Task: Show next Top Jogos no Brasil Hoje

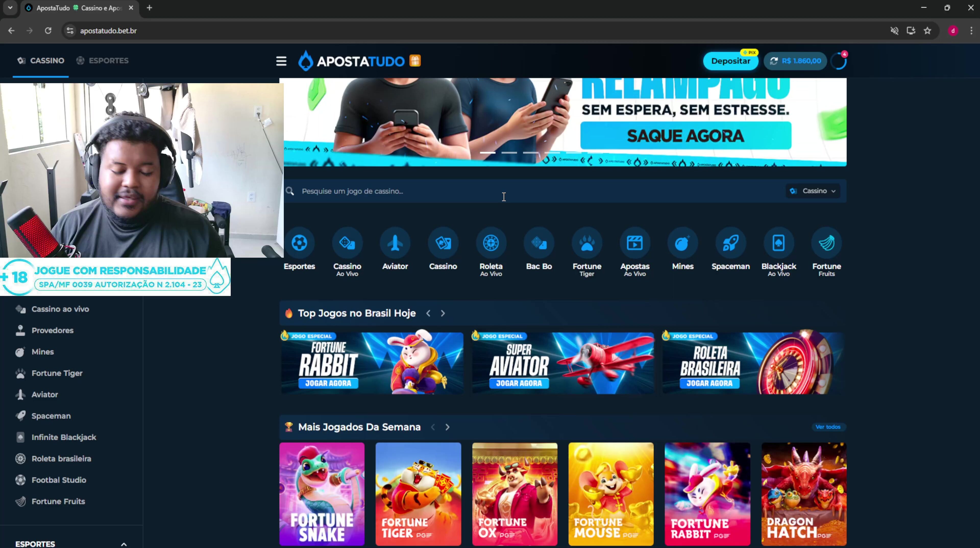Action: pos(443,313)
